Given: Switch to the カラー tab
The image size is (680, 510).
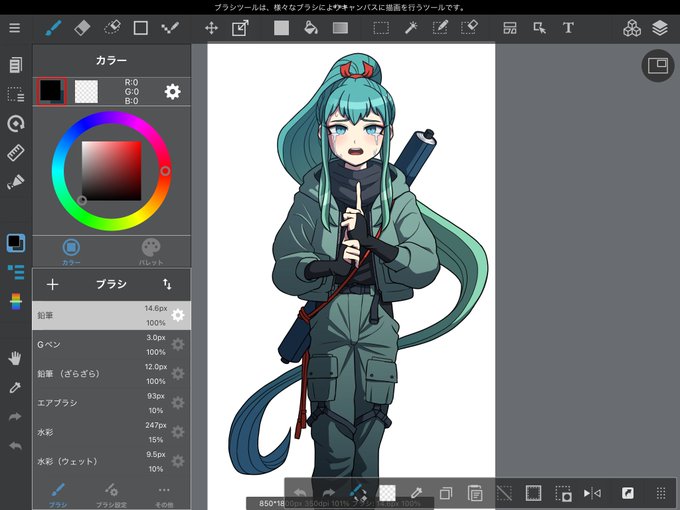Looking at the screenshot, I should [x=71, y=252].
